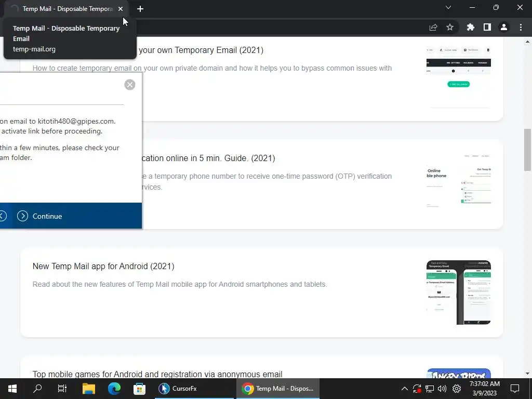
Task: Click the sync tray icon with red dot
Action: pos(417,389)
